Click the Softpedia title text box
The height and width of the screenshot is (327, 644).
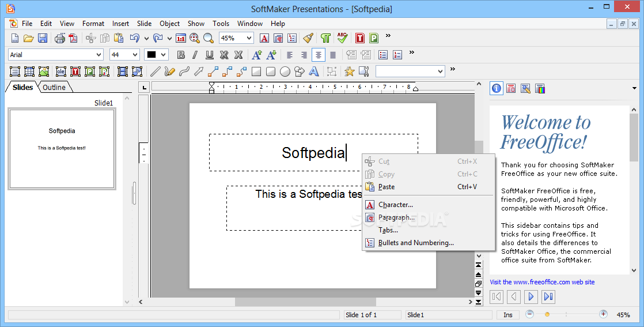(x=313, y=152)
